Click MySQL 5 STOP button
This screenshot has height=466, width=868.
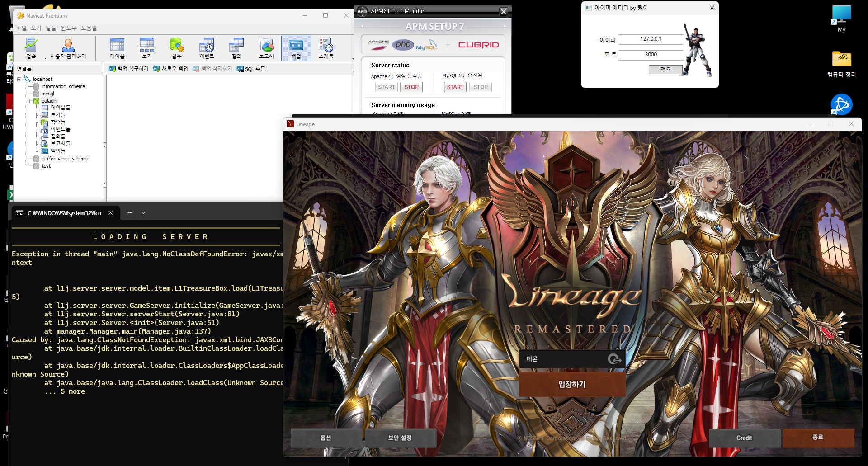(x=481, y=87)
